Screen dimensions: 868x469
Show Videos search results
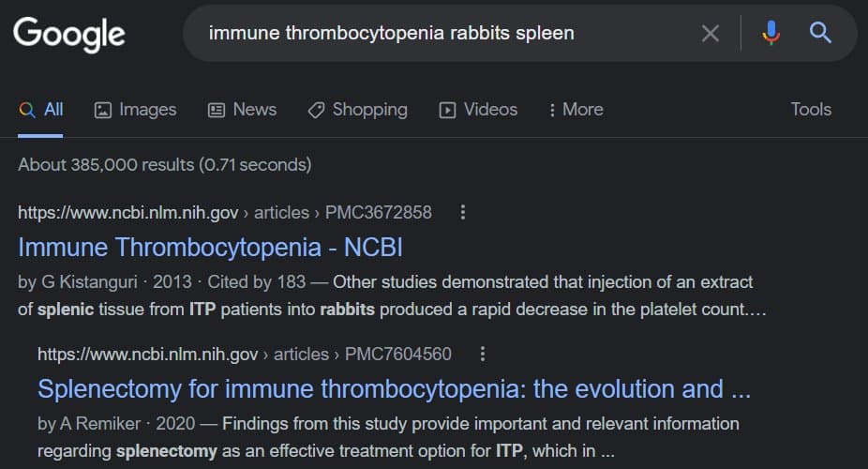478,110
